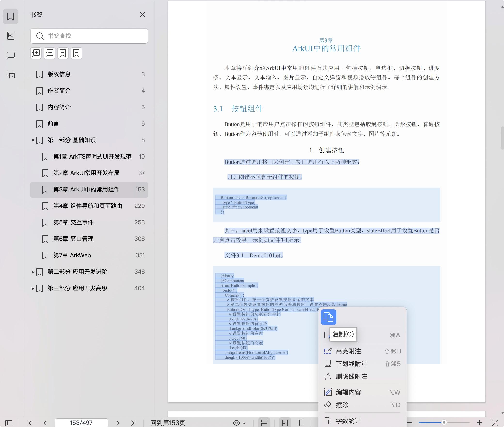Collapse 第一部分 基础知识 bookmark group

(33, 140)
